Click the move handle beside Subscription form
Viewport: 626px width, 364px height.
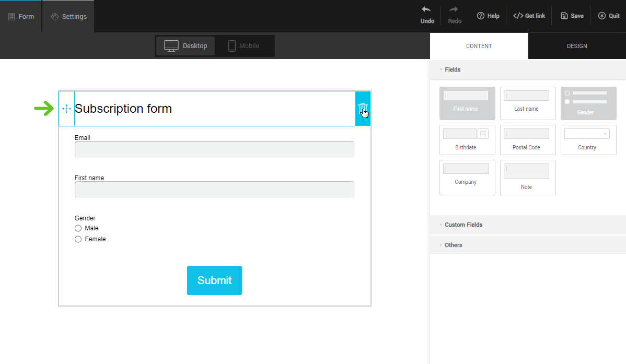click(x=66, y=109)
